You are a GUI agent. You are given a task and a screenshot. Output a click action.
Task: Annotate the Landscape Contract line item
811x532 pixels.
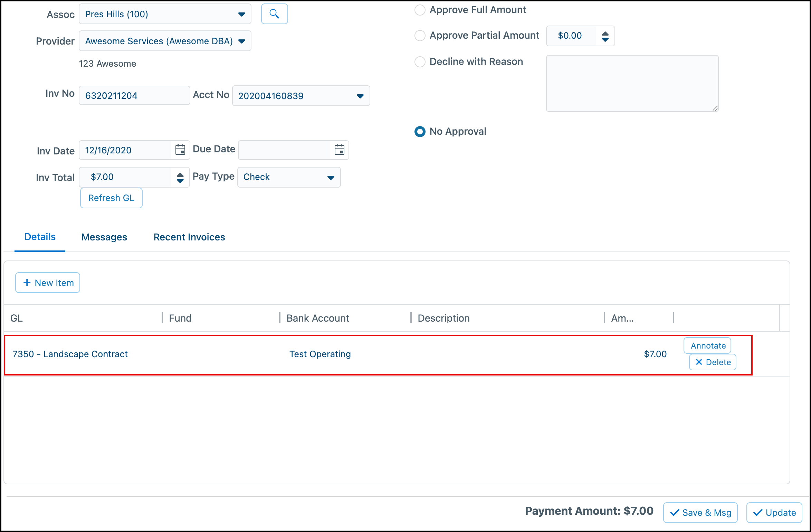[x=708, y=345]
